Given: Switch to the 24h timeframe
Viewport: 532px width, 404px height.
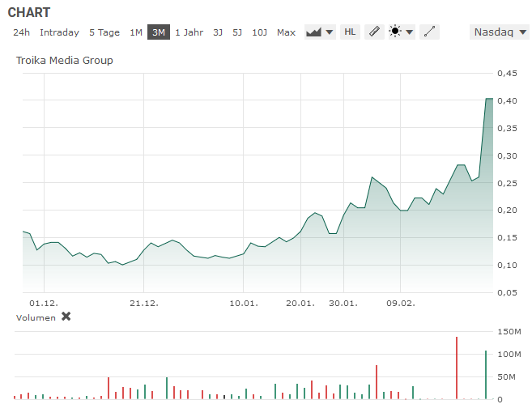Looking at the screenshot, I should pyautogui.click(x=22, y=32).
